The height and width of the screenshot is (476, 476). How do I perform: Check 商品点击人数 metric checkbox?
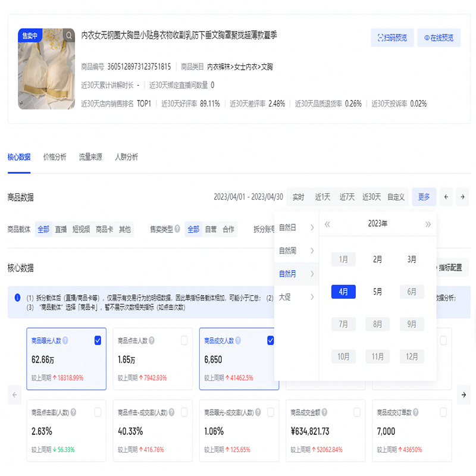point(184,340)
